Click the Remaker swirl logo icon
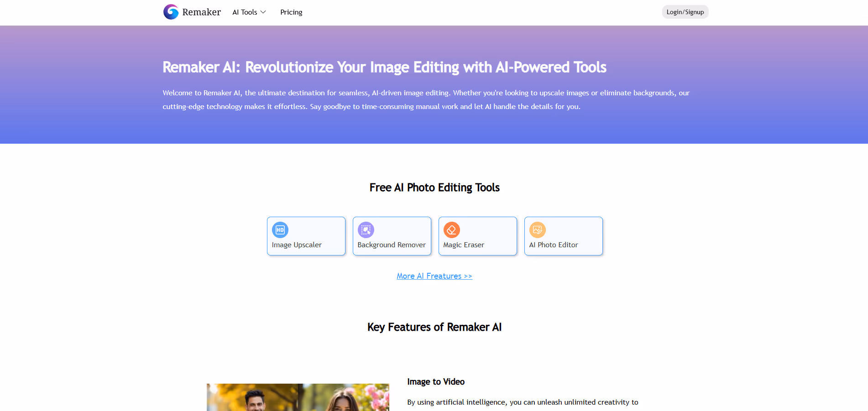Screen dimensions: 868x411 pyautogui.click(x=171, y=12)
